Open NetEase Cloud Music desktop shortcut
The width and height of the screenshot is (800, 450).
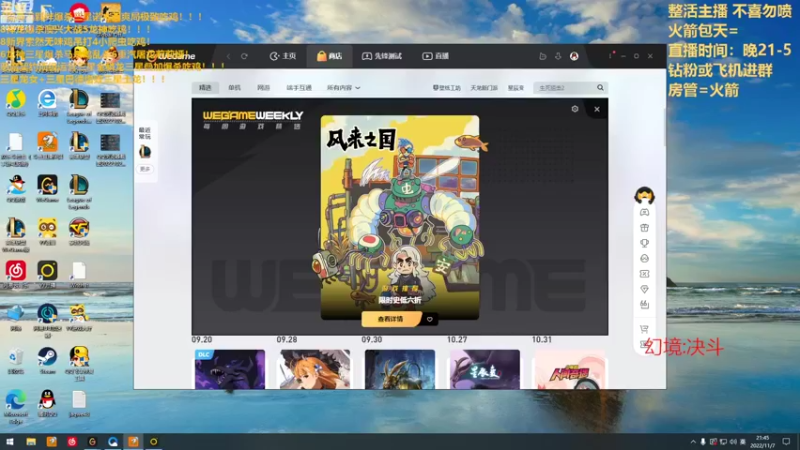click(x=16, y=274)
